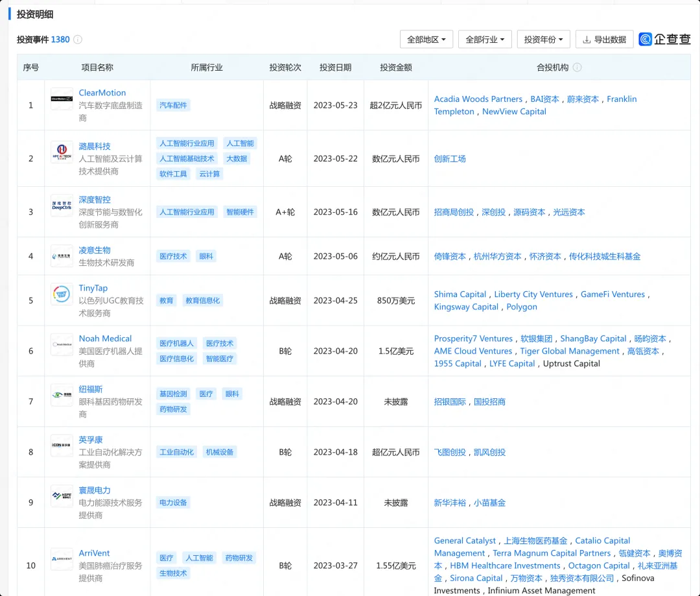Open the 凌意生物 company logo

coord(62,256)
